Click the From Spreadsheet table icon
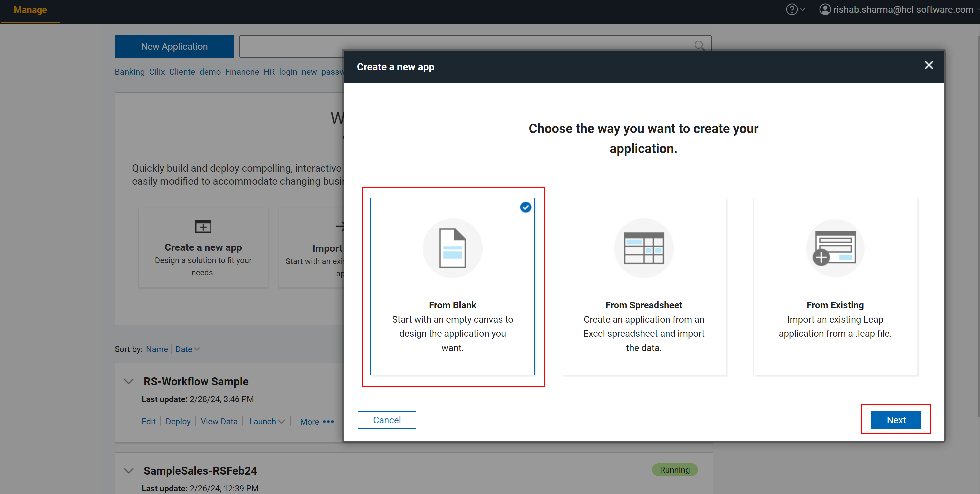The width and height of the screenshot is (980, 494). click(x=643, y=248)
